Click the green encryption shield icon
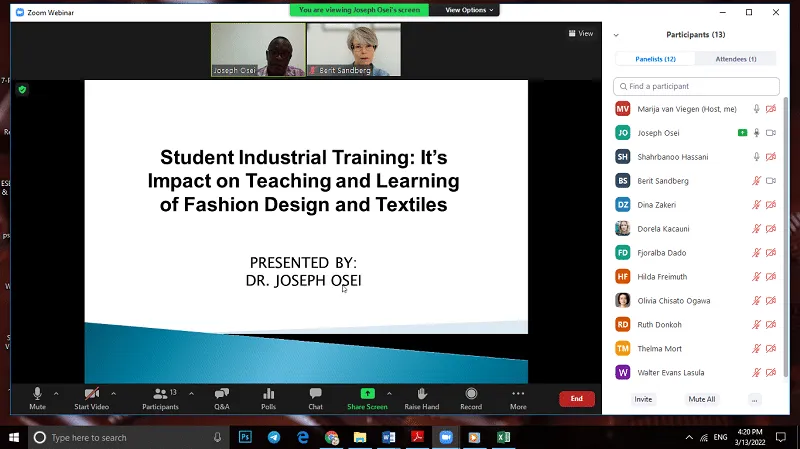800x449 pixels. [22, 89]
